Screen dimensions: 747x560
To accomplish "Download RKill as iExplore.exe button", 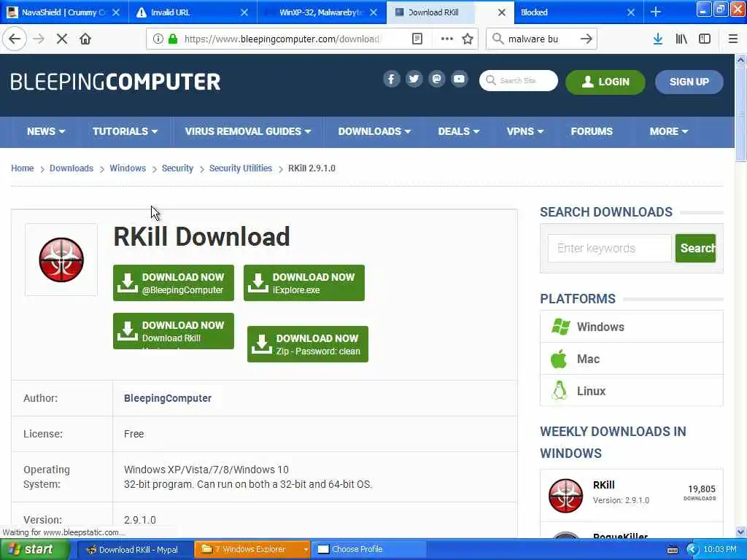I will pyautogui.click(x=304, y=283).
